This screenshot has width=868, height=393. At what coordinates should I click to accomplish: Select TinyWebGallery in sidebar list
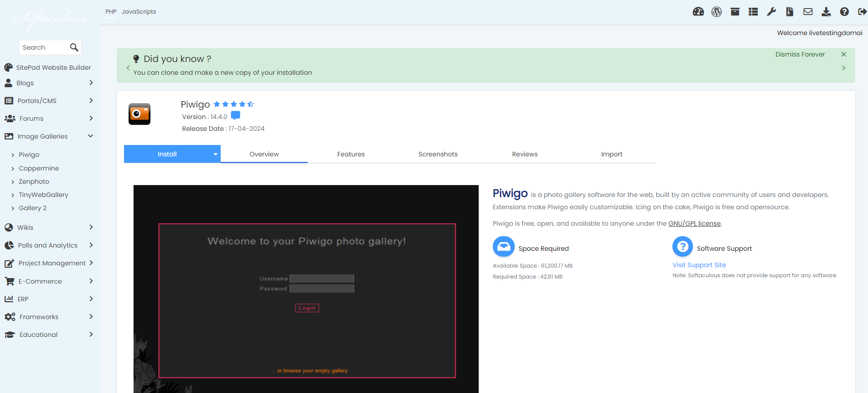pos(43,195)
